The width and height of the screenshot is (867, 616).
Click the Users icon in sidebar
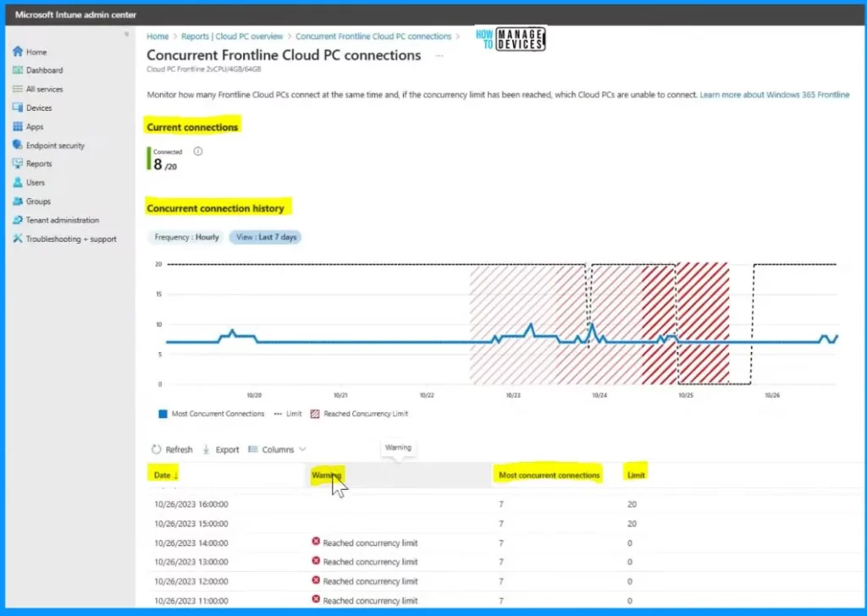coord(18,182)
